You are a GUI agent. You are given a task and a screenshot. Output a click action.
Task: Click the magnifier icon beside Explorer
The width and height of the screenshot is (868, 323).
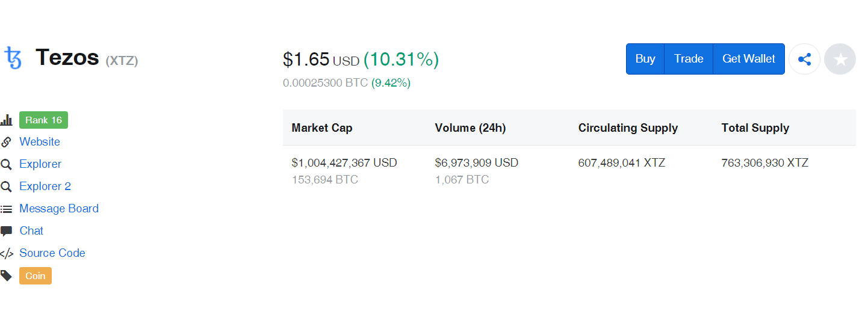[6, 164]
